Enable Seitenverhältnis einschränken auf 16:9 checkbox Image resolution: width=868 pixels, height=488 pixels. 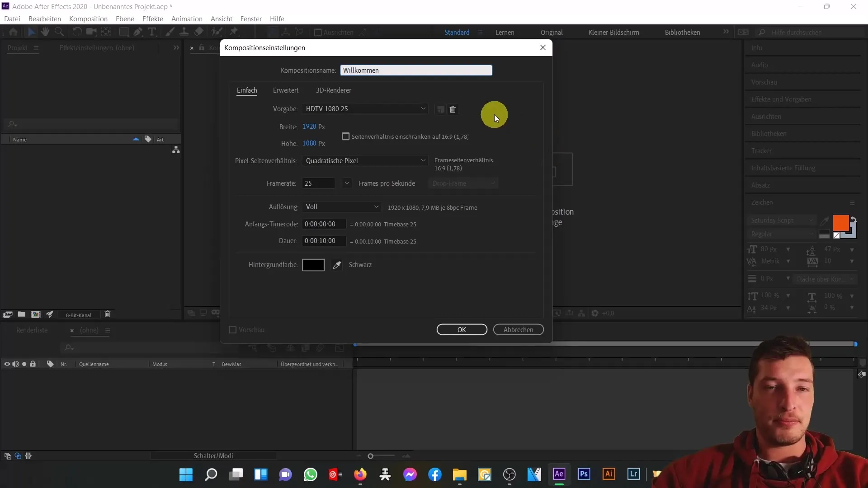pos(346,136)
